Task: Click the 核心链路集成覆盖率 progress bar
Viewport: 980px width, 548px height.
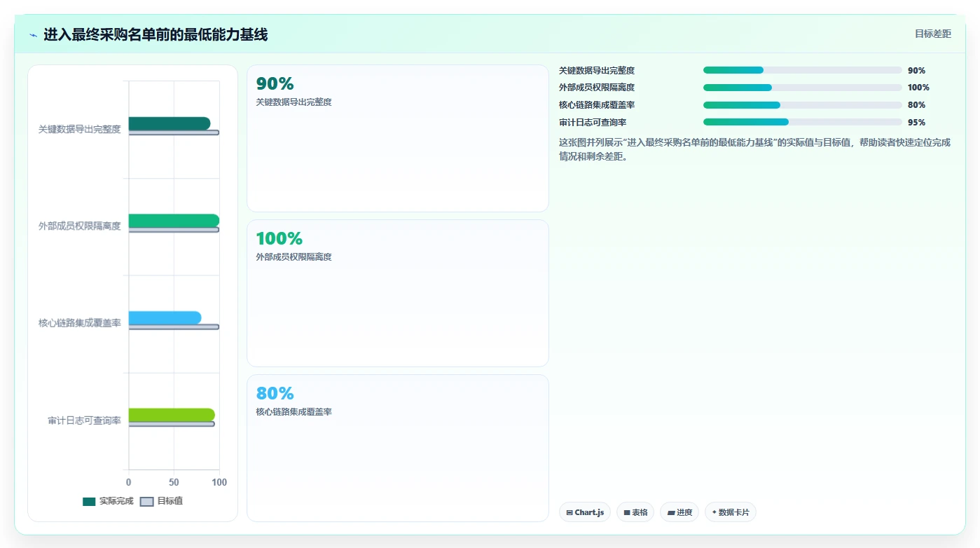Action: tap(803, 105)
